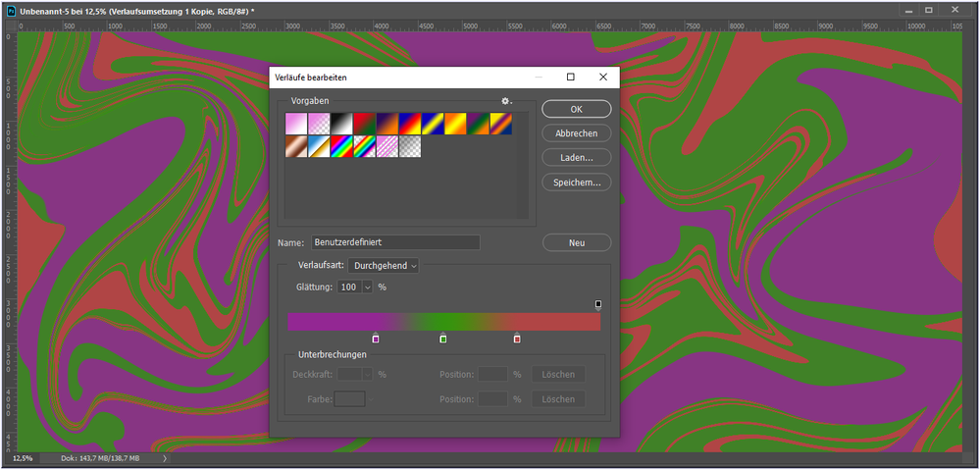Choose the violet-green-orange gradient preset
Screen dimensions: 980x470
478,124
